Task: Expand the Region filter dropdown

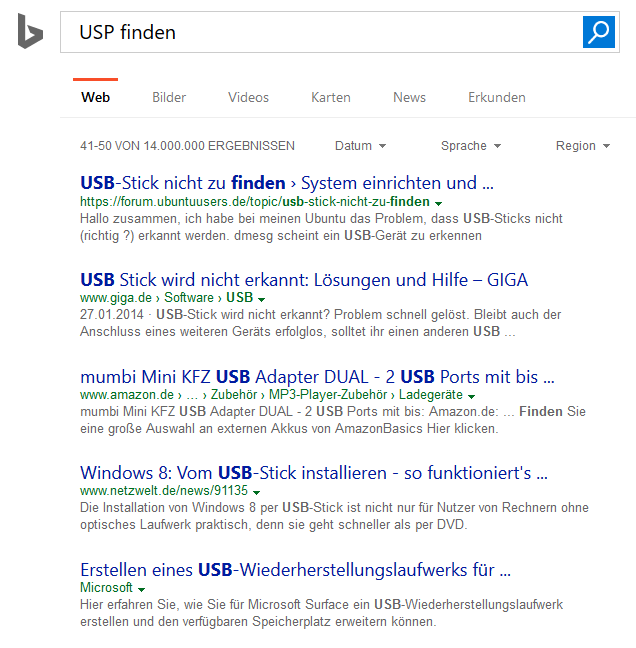Action: (x=582, y=146)
